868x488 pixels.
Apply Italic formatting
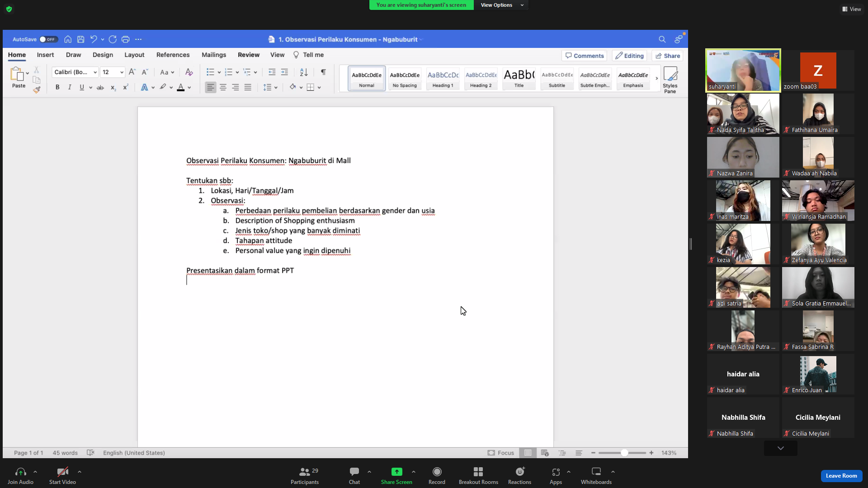pos(70,87)
